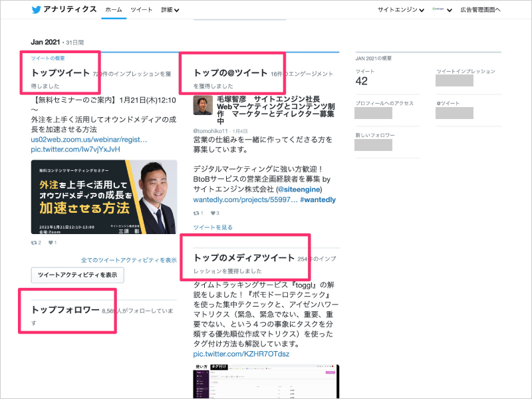This screenshot has width=532, height=399.
Task: Click the tweet count 42
Action: (362, 81)
